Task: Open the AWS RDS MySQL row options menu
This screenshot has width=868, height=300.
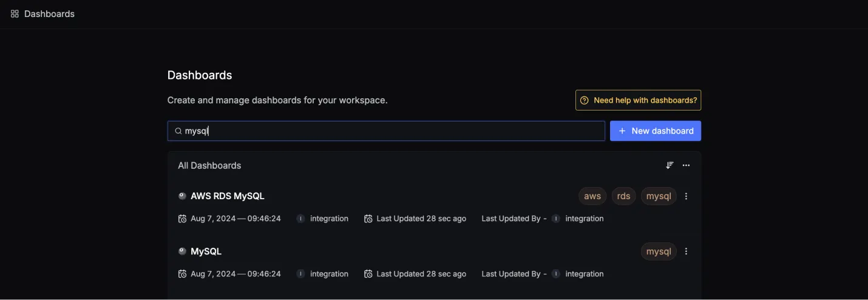Action: tap(687, 196)
